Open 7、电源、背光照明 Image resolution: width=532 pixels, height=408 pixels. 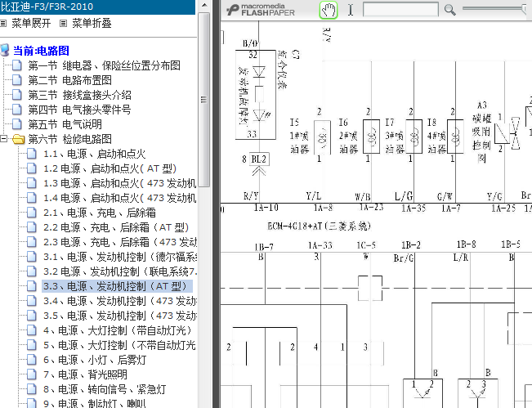coord(85,374)
